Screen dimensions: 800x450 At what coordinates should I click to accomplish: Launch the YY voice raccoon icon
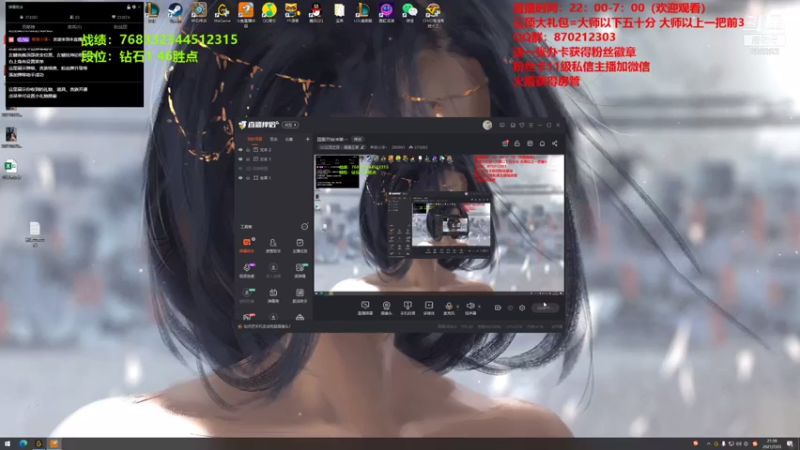click(x=292, y=11)
